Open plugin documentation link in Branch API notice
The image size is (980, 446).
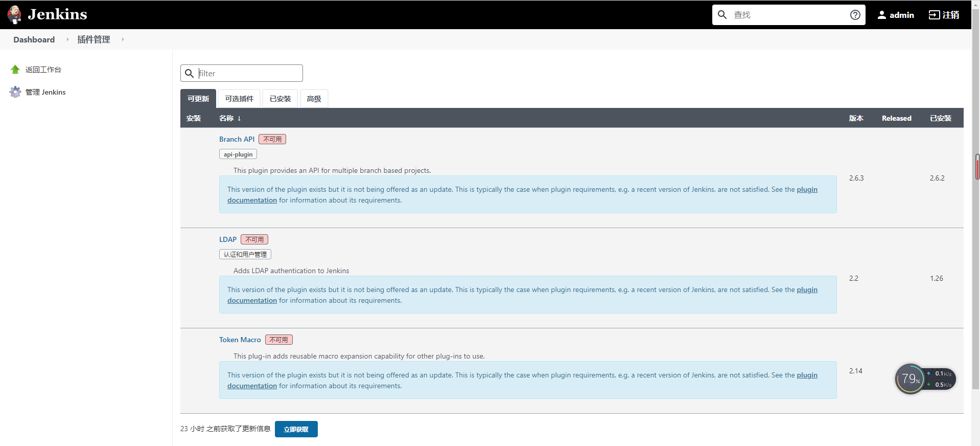[807, 189]
